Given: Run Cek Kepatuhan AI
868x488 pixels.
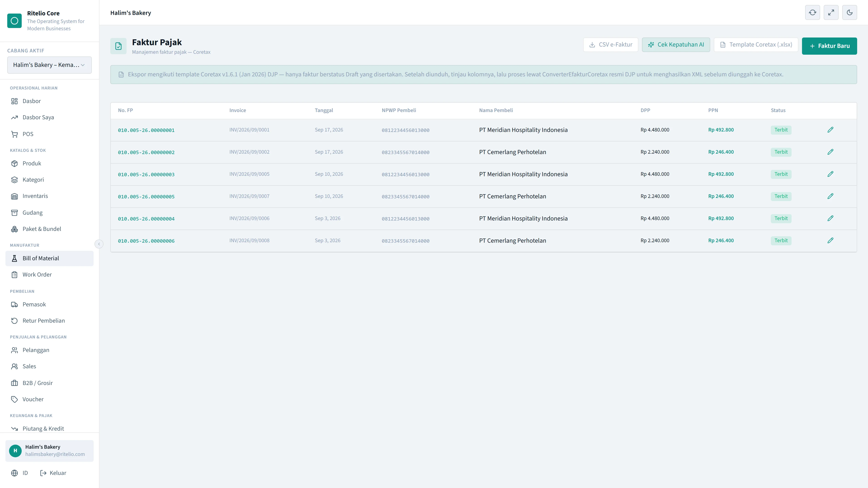Looking at the screenshot, I should [x=676, y=45].
